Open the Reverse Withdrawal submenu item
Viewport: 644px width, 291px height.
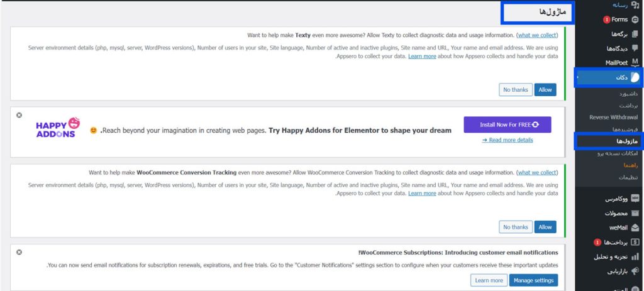coord(613,118)
